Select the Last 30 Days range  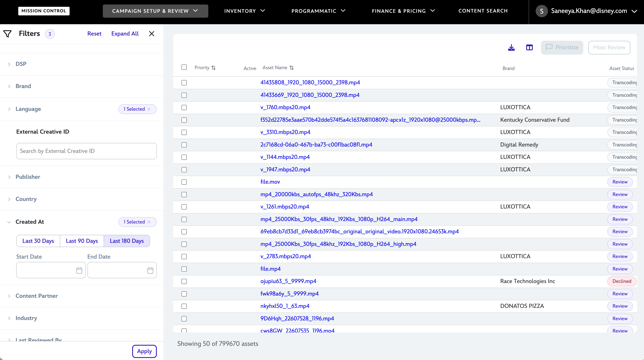click(x=38, y=241)
